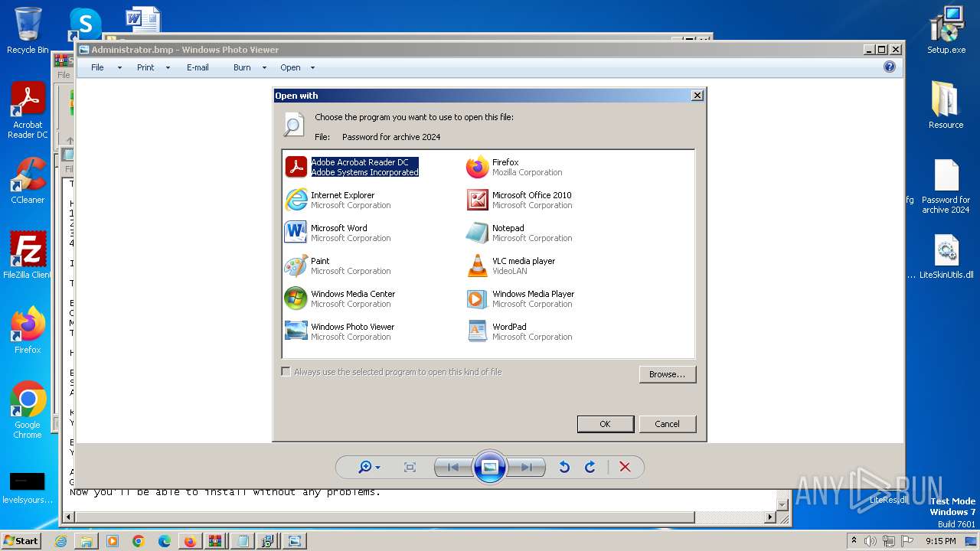Select the Resource folder on desktop

[946, 106]
